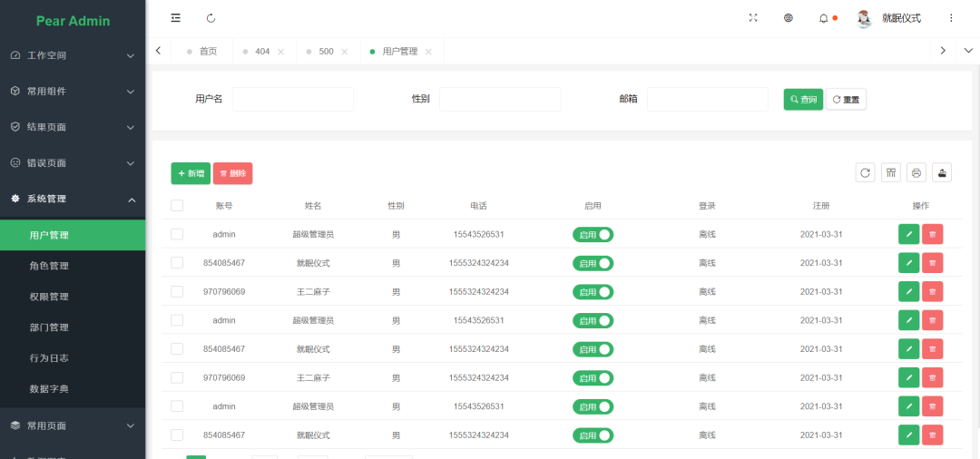Edit the first 854085467 row
Viewport: 980px width, 459px height.
[x=908, y=263]
